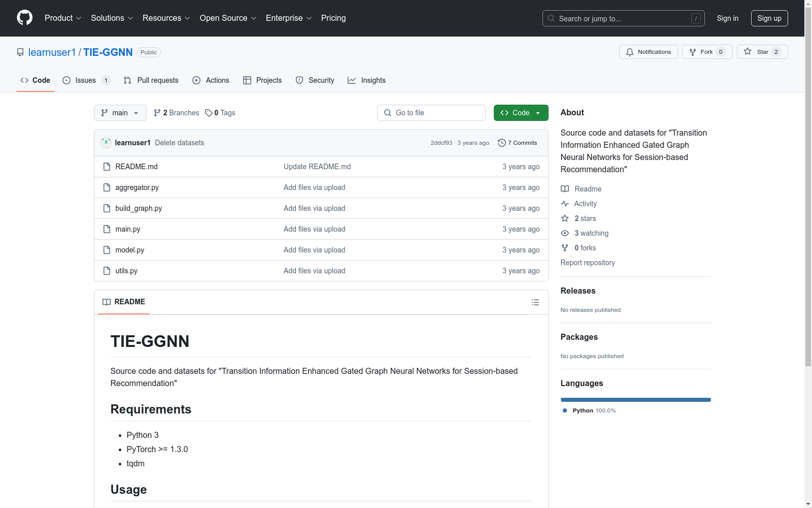Click the bell icon in Notifications
Image resolution: width=812 pixels, height=508 pixels.
(630, 52)
